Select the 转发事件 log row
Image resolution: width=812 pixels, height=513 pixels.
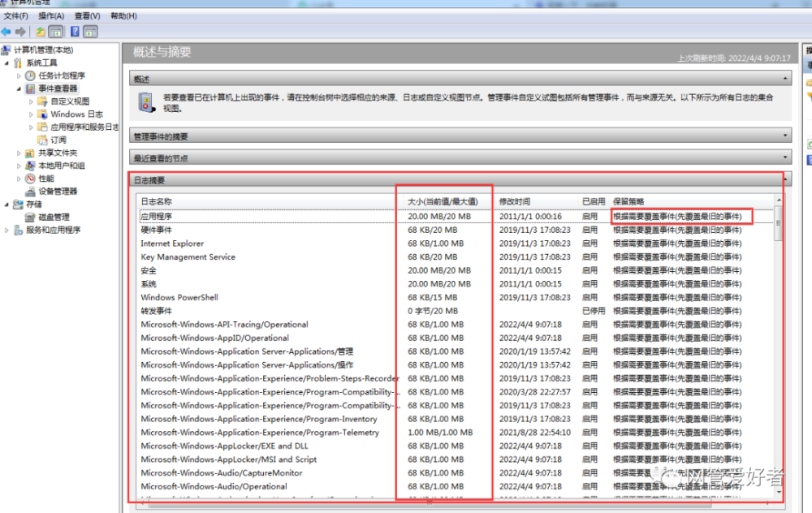pyautogui.click(x=456, y=311)
